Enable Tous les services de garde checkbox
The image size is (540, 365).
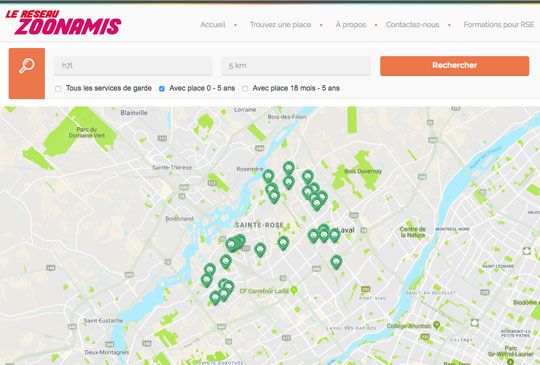click(58, 89)
